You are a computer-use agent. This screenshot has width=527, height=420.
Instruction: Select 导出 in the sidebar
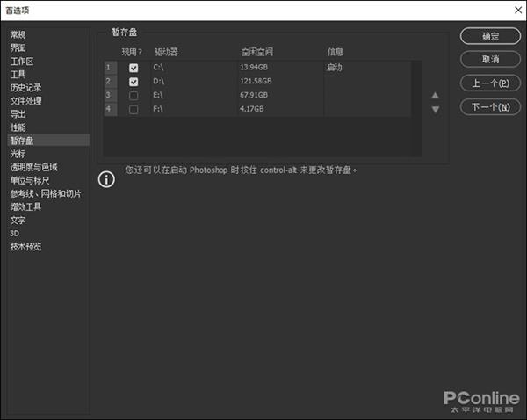tap(18, 114)
